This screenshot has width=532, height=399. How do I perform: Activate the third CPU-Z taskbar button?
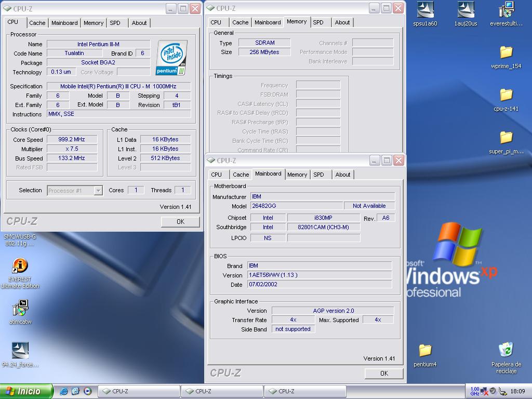coord(305,391)
